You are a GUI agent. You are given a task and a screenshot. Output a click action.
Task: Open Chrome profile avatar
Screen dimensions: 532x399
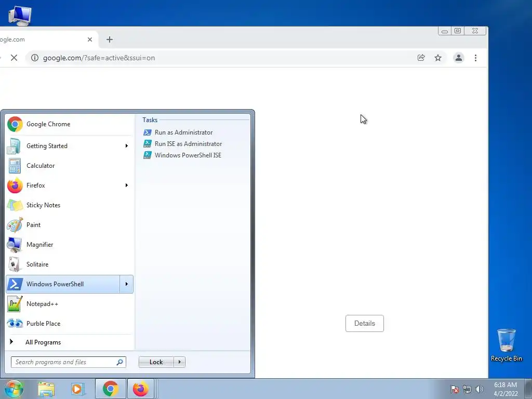click(x=459, y=58)
